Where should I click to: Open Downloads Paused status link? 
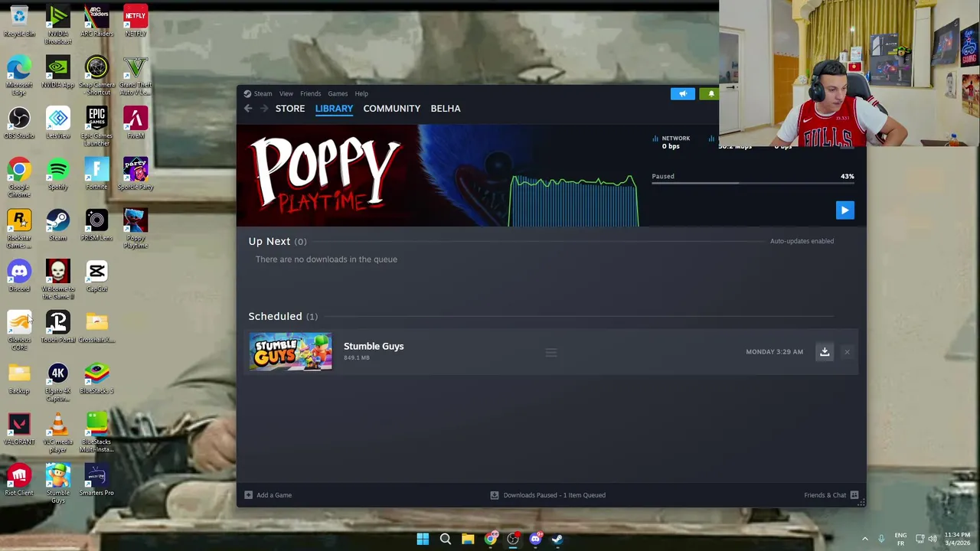click(548, 495)
